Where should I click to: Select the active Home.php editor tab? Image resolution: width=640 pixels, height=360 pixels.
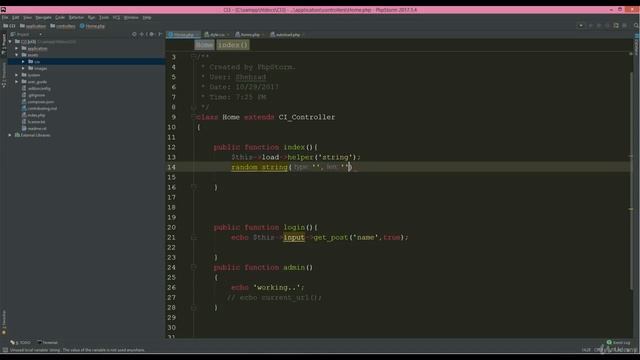(x=183, y=35)
